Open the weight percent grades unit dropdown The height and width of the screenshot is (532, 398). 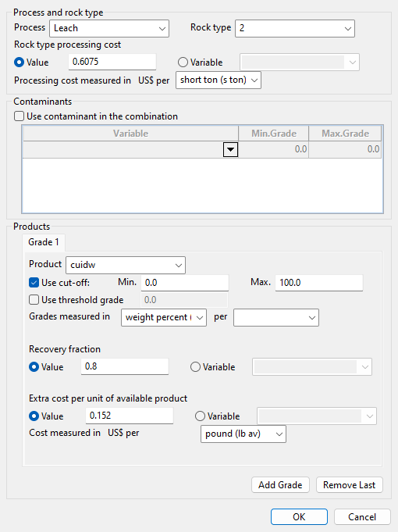tap(164, 318)
